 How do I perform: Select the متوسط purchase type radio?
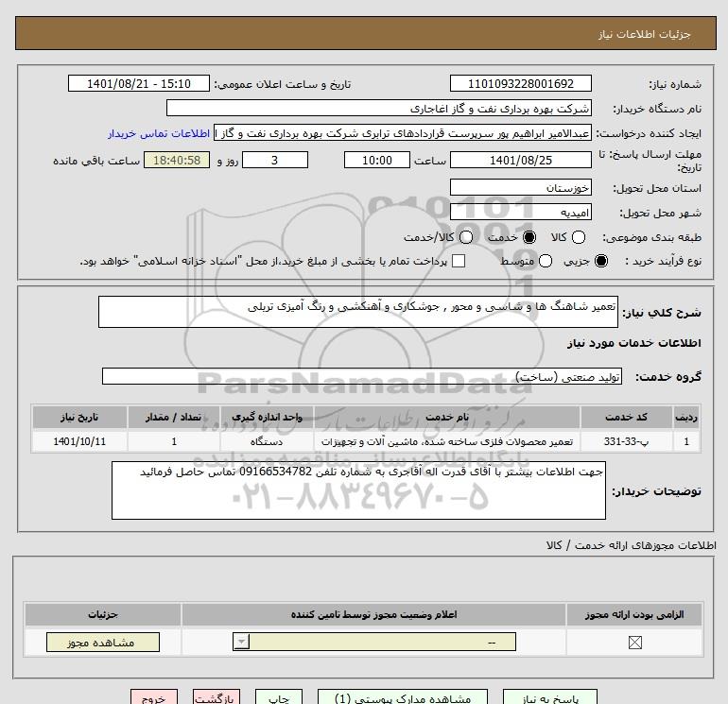546,261
